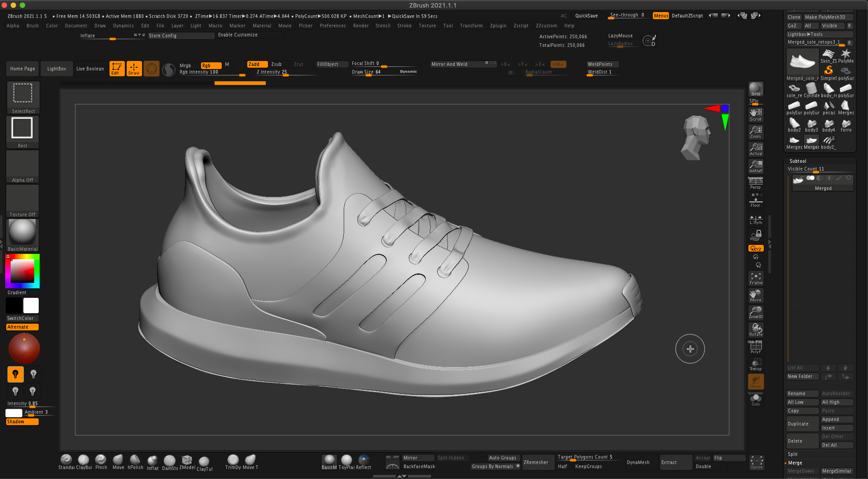Click Make PolyMesh3D button
The height and width of the screenshot is (479, 868).
[x=828, y=17]
